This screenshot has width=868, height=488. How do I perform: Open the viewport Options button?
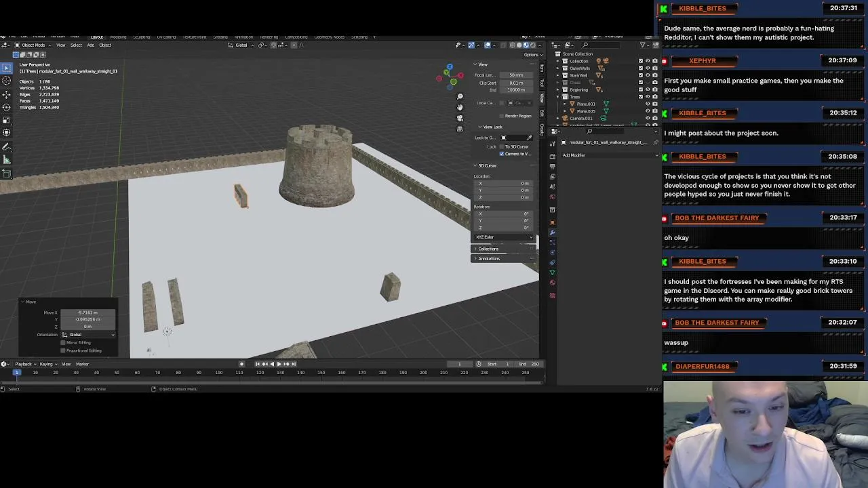click(532, 54)
